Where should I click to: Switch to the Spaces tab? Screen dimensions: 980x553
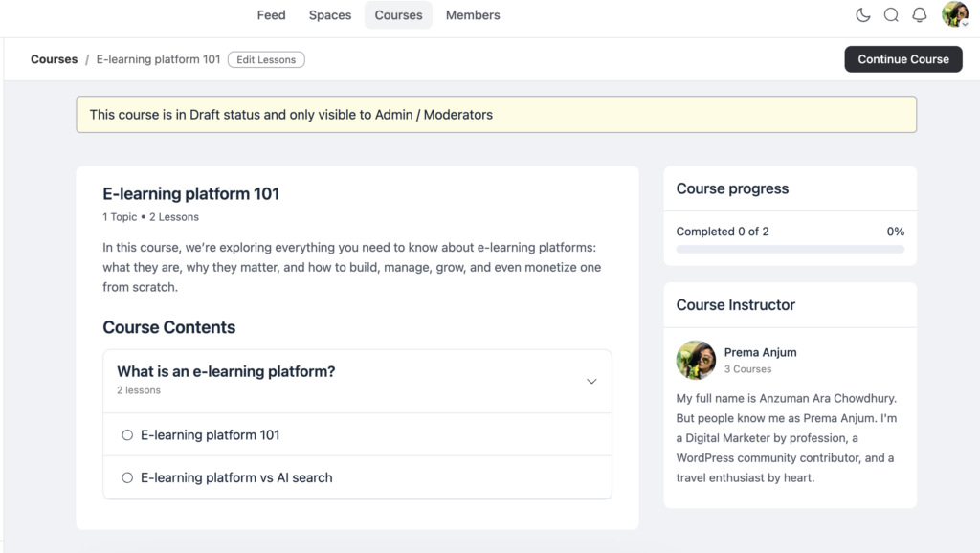coord(329,15)
